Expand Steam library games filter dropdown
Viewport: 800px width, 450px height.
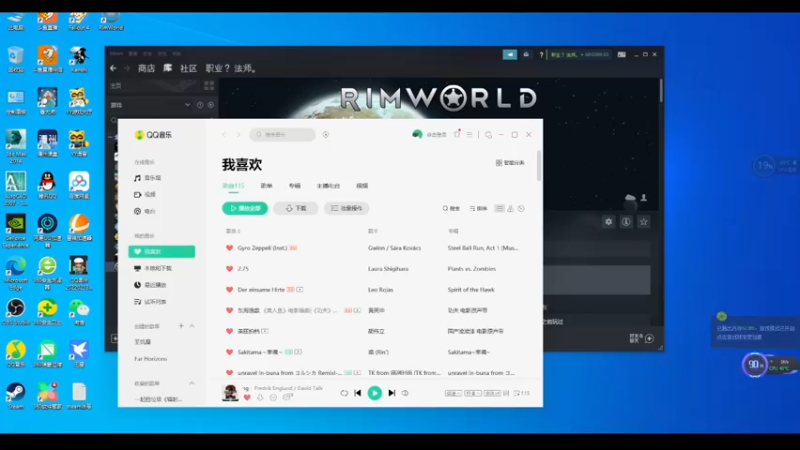pyautogui.click(x=187, y=105)
